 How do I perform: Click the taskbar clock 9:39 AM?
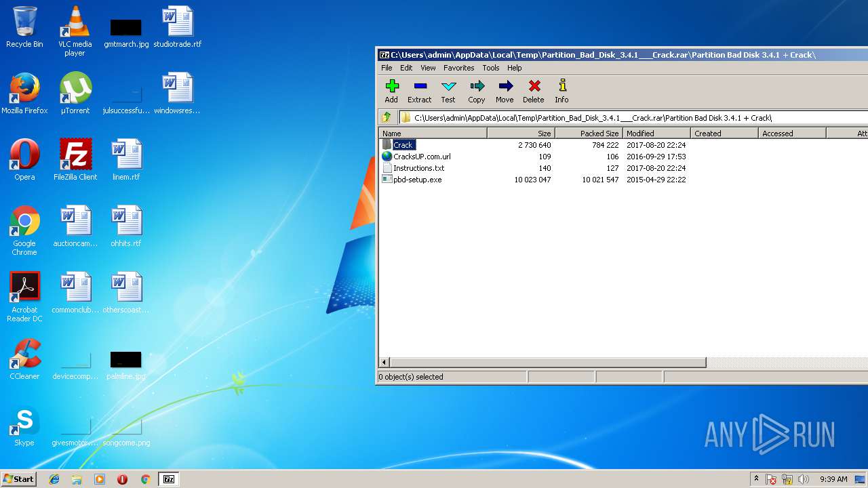coord(833,479)
